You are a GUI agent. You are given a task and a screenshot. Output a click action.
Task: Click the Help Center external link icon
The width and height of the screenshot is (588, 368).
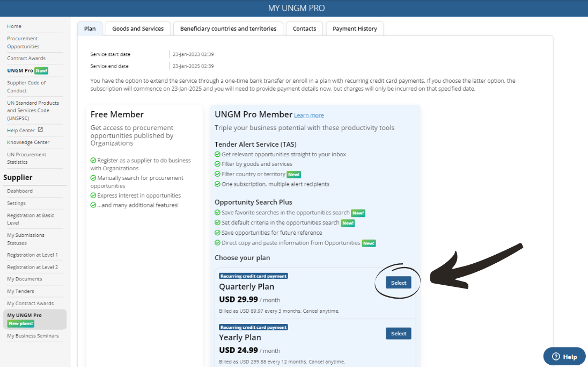(x=40, y=130)
